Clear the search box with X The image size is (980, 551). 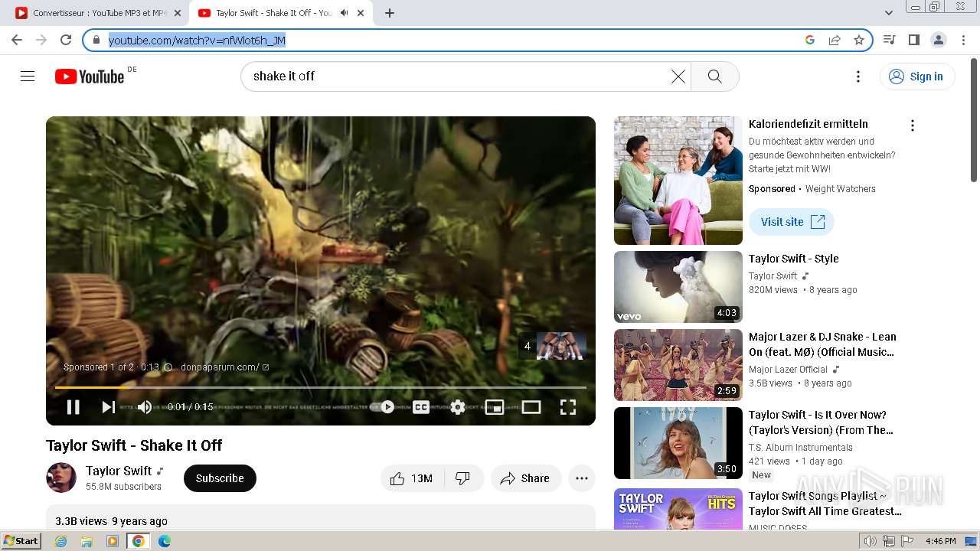[678, 76]
